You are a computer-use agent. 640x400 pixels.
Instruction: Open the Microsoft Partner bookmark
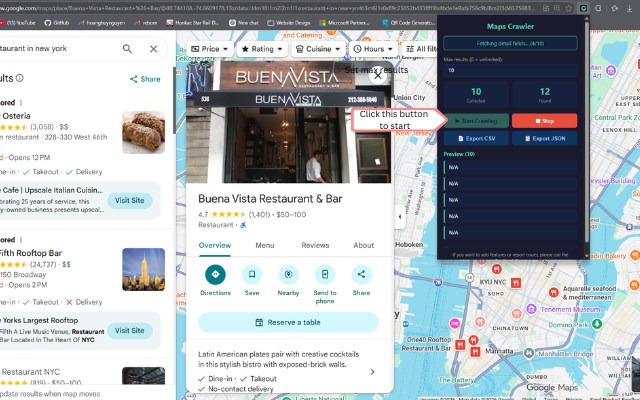(344, 23)
